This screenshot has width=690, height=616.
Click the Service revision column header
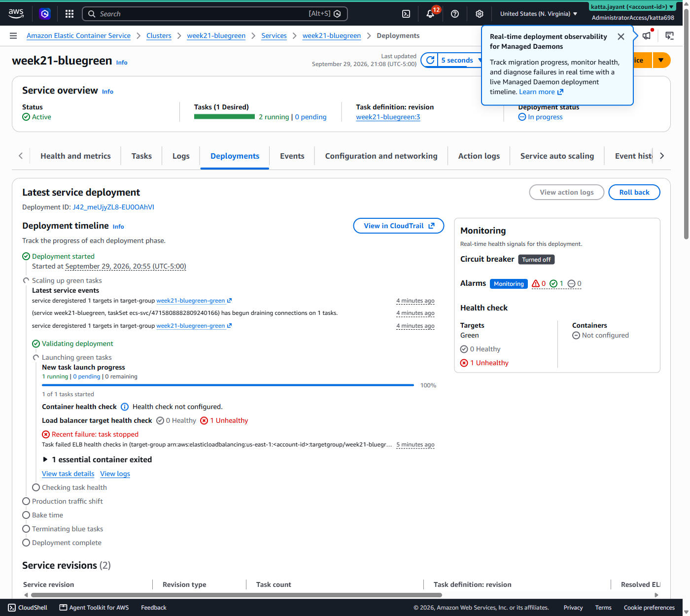[48, 584]
